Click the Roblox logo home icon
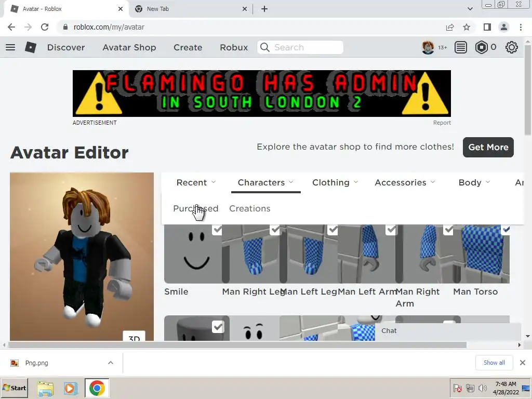The height and width of the screenshot is (399, 532). [x=31, y=47]
